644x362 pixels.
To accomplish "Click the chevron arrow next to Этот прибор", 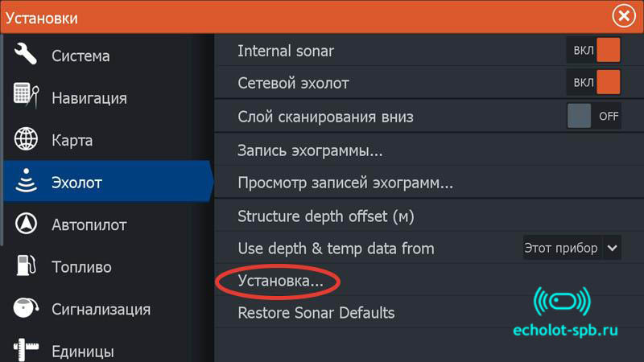I will click(x=612, y=248).
